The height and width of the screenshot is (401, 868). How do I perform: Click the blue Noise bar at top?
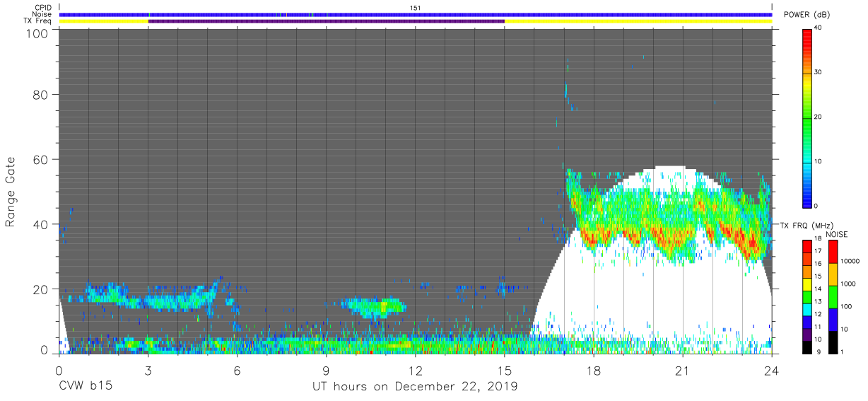(x=416, y=14)
